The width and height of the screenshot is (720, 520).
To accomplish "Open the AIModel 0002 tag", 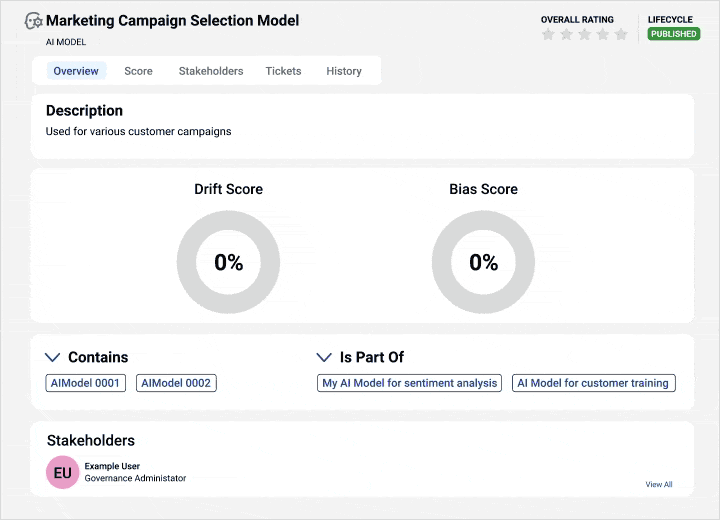I will [176, 383].
